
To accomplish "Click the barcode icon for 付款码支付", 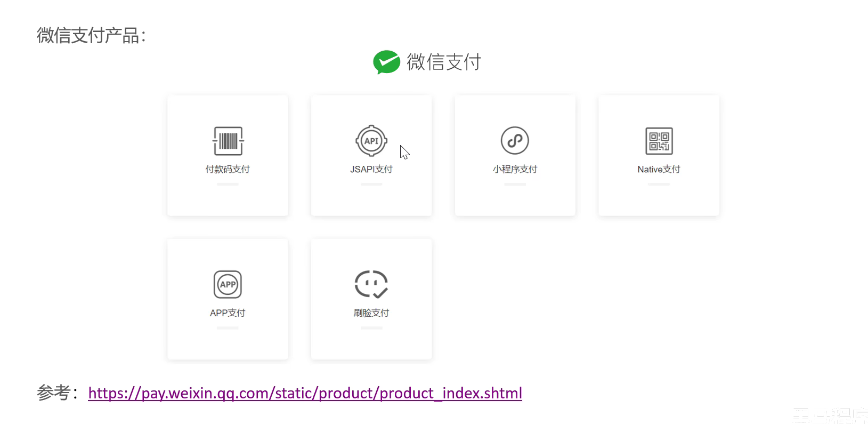I will (x=228, y=141).
